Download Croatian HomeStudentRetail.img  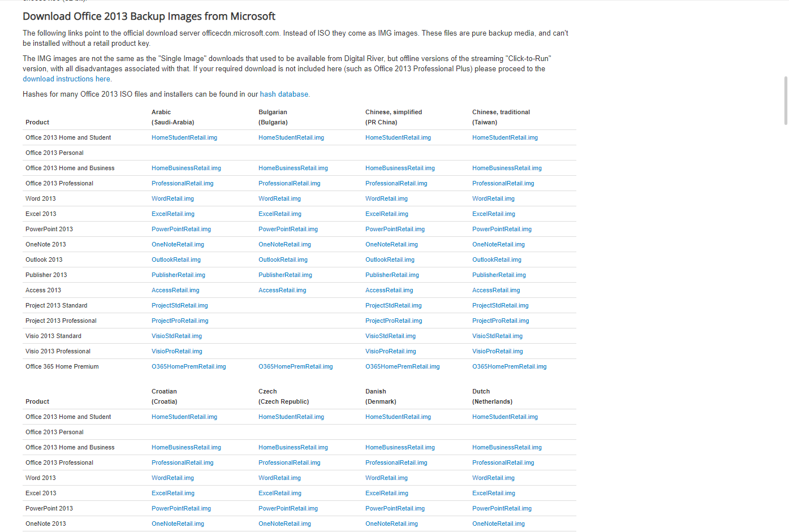coord(184,417)
